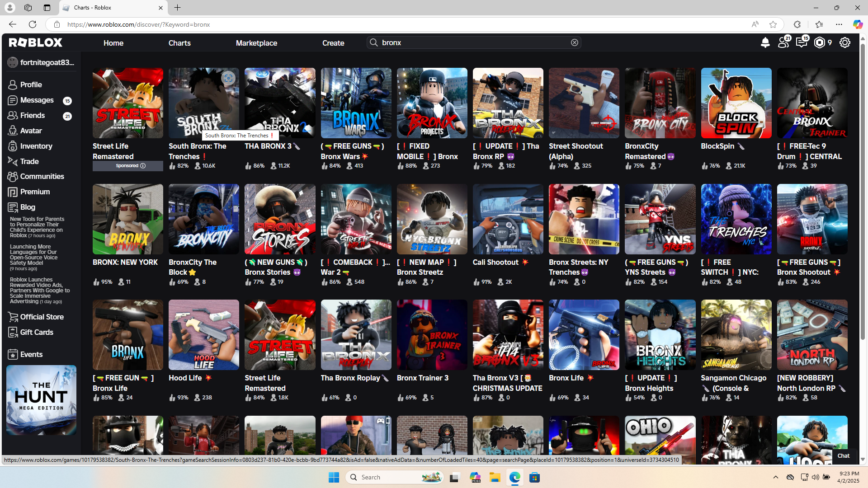The width and height of the screenshot is (868, 488).
Task: Open Inventory in the left sidebar
Action: pos(36,146)
